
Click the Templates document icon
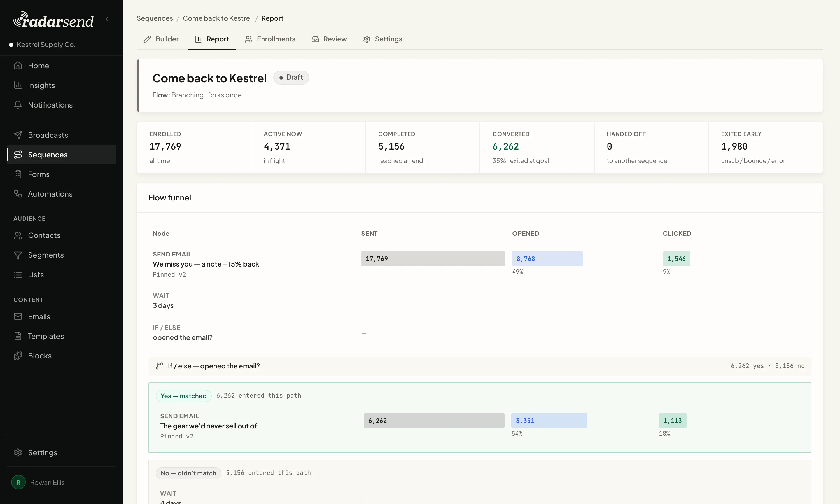tap(18, 336)
